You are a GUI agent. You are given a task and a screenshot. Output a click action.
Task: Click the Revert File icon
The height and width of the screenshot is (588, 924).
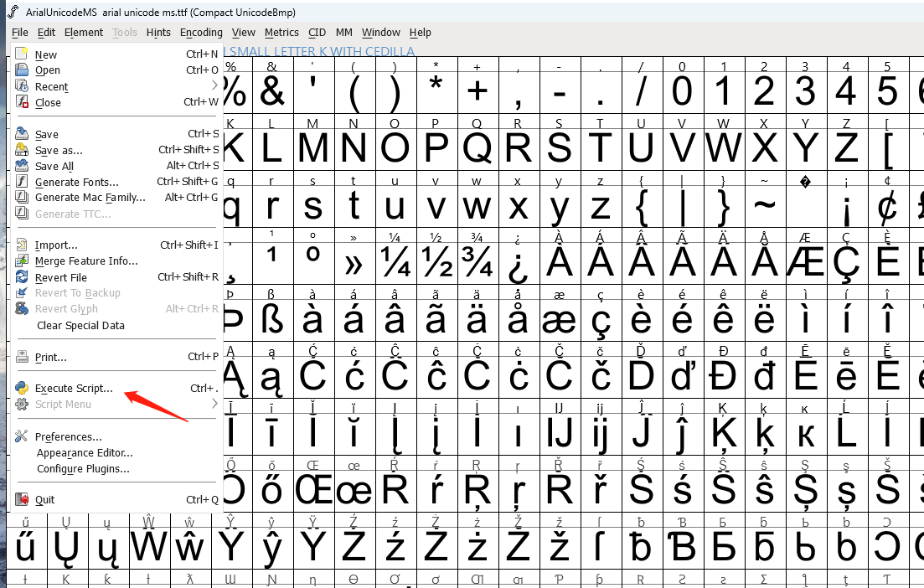22,277
